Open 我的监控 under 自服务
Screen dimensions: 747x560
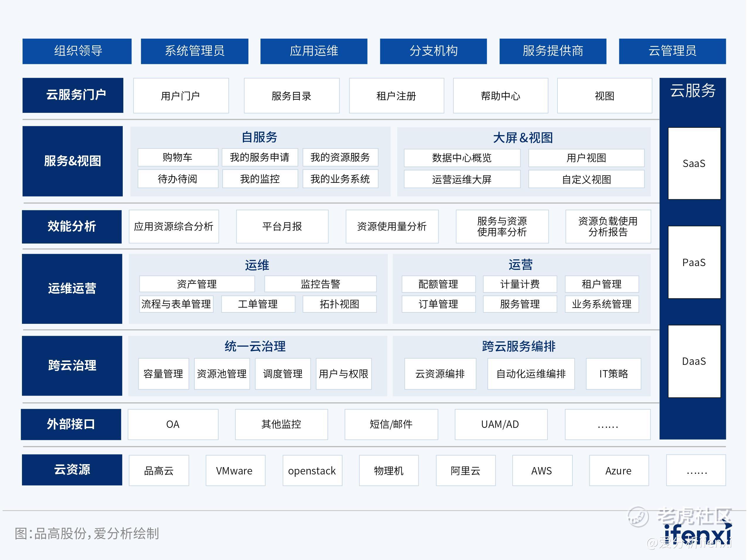260,179
